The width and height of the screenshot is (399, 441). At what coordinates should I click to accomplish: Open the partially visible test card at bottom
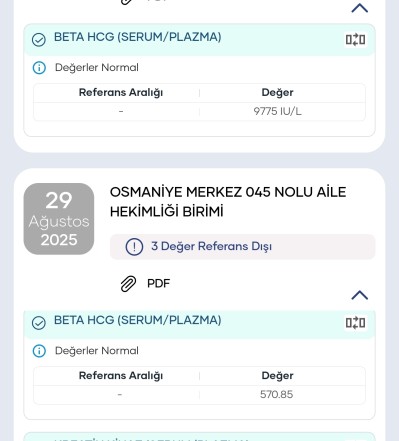point(199,437)
